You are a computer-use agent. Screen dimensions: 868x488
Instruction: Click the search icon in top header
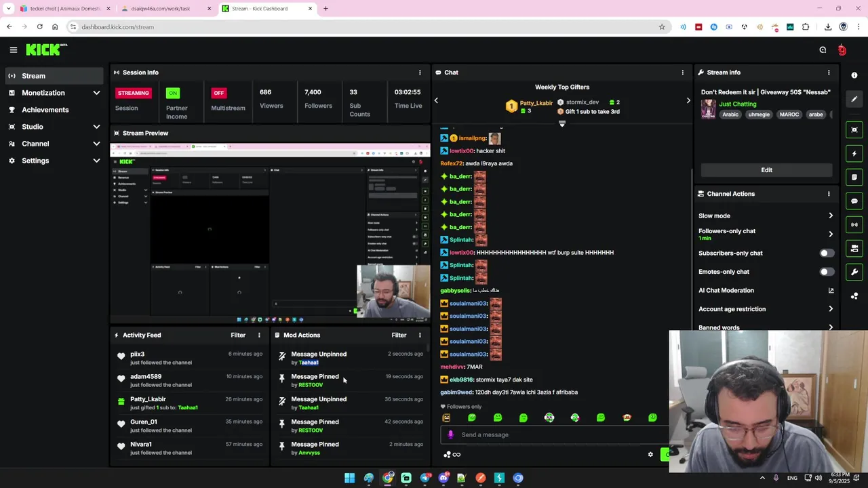(823, 49)
